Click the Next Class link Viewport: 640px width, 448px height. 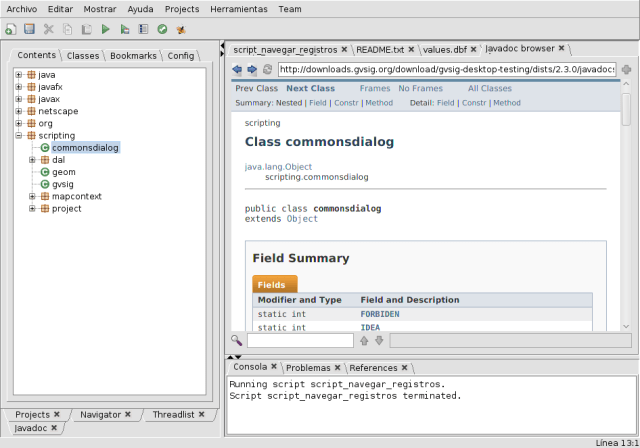pos(310,89)
